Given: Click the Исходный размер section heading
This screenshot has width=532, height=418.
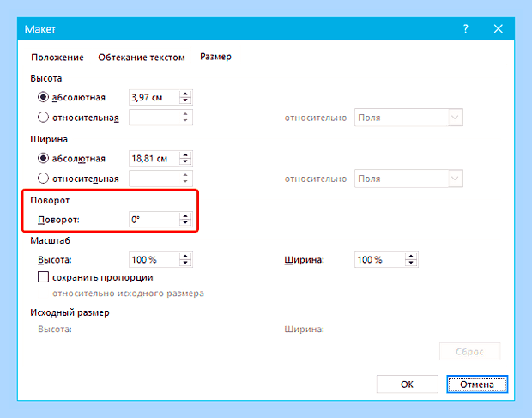Looking at the screenshot, I should click(70, 312).
